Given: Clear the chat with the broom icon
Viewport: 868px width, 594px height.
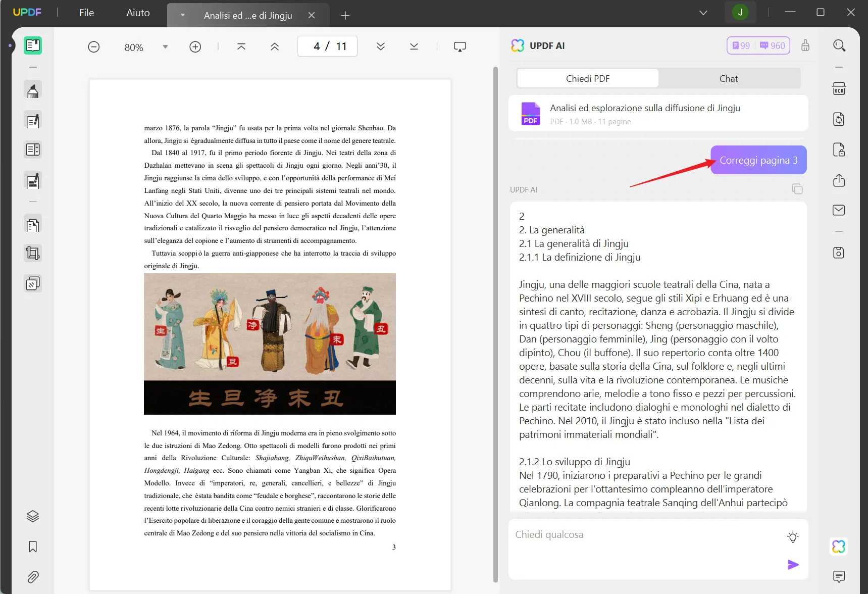Looking at the screenshot, I should coord(805,45).
